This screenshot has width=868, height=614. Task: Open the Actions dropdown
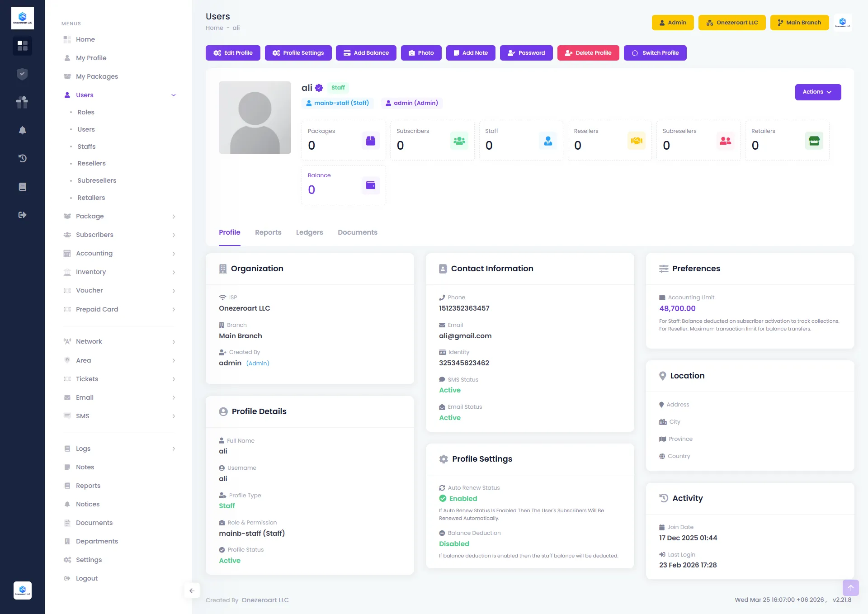coord(818,92)
